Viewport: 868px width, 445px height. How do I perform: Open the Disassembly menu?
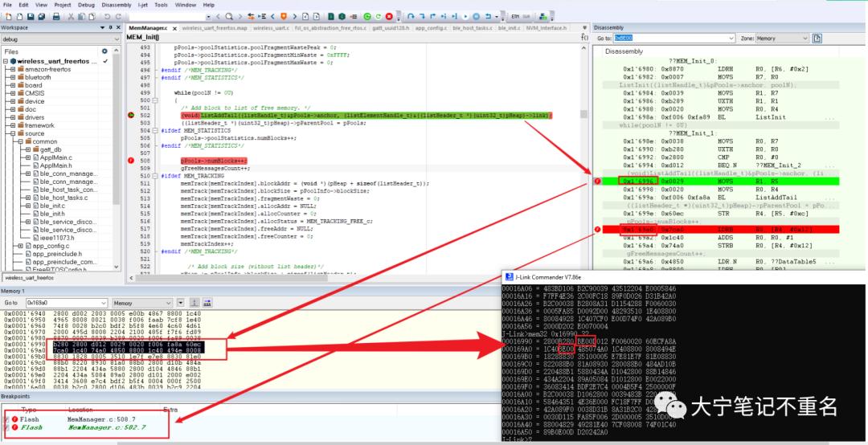coord(117,5)
